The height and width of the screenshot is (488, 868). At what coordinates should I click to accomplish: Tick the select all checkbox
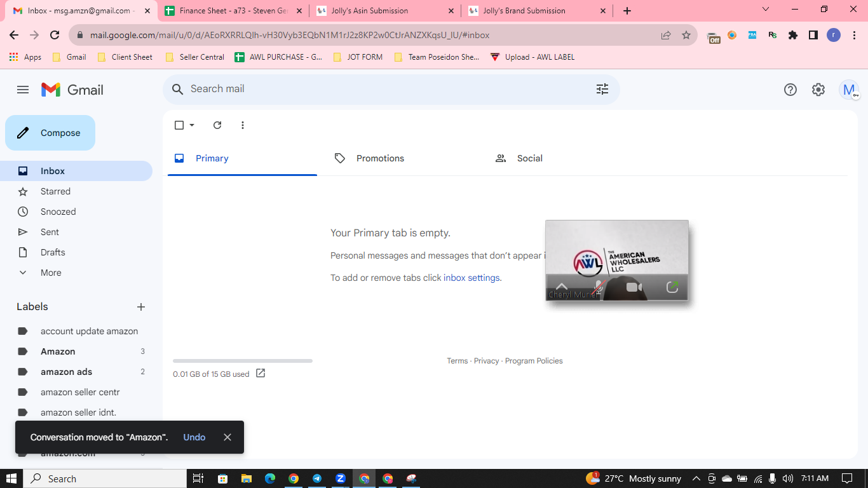(x=179, y=125)
